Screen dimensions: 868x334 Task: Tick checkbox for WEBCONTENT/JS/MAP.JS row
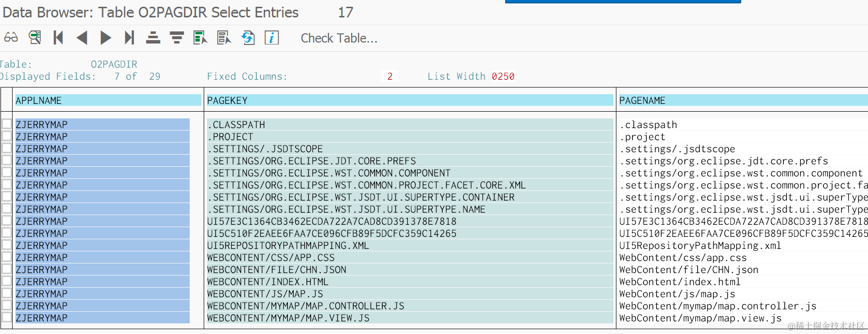click(7, 293)
